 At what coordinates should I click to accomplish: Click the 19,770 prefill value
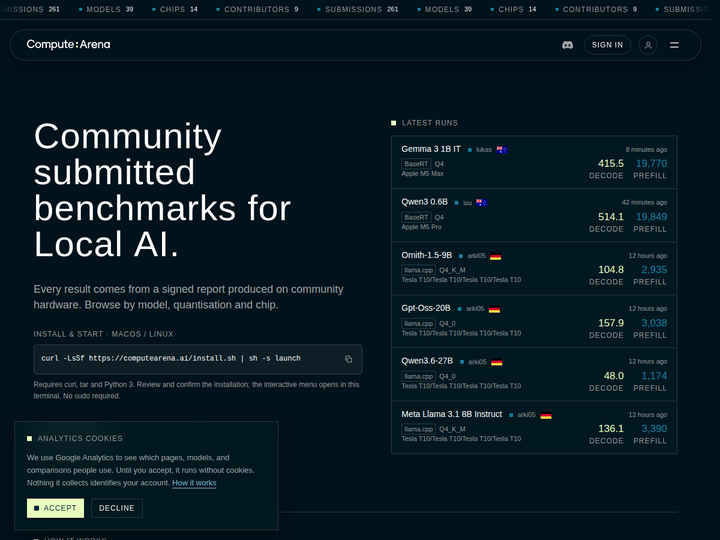tap(651, 163)
